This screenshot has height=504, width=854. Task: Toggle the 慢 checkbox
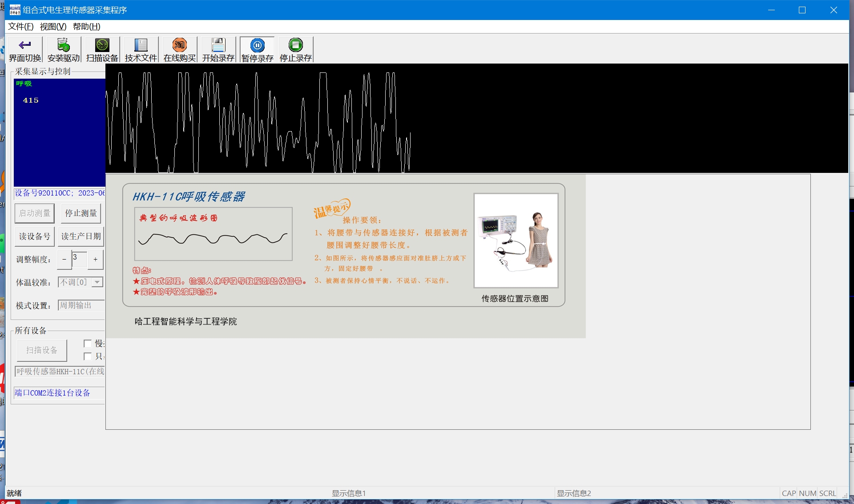click(x=88, y=344)
